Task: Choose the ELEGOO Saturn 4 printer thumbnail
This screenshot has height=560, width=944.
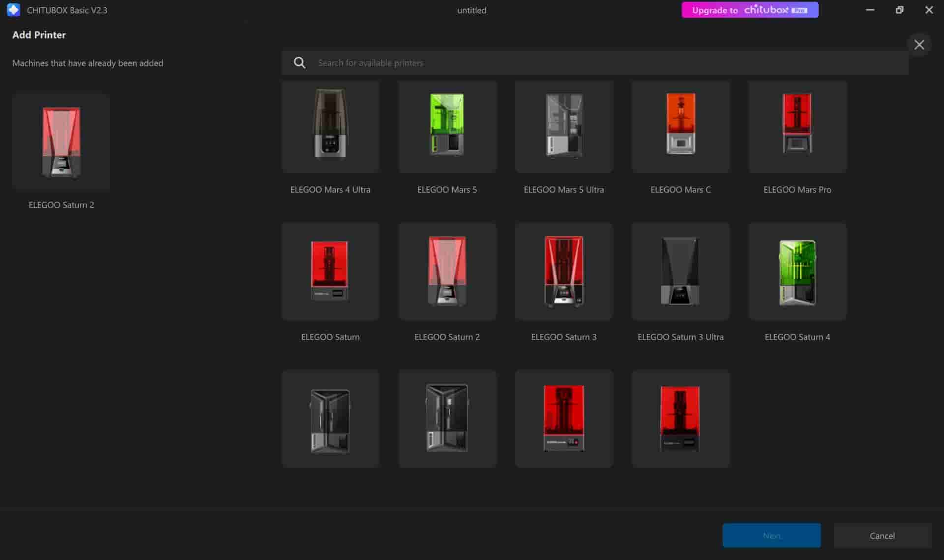Action: pos(797,271)
